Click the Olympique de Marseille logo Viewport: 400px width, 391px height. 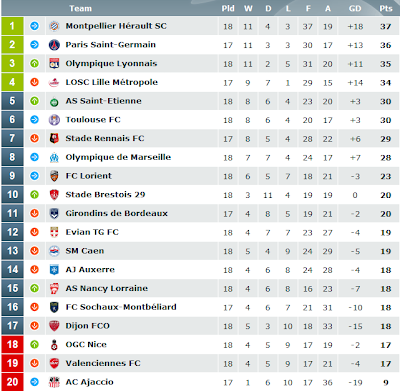(54, 157)
